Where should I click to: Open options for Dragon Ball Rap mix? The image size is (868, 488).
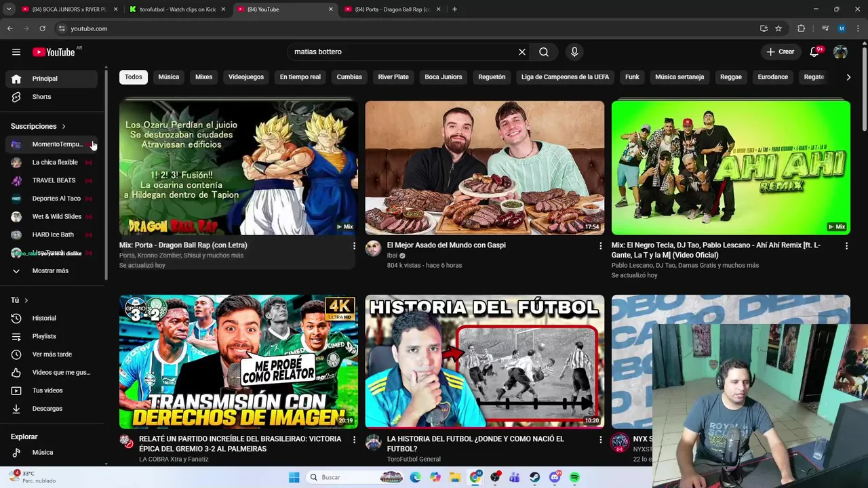tap(353, 245)
